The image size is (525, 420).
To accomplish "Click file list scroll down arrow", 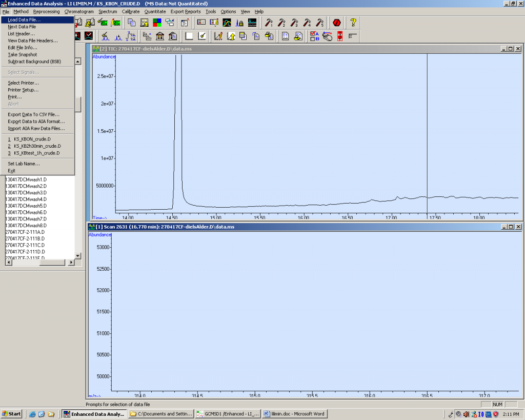I will (x=78, y=255).
